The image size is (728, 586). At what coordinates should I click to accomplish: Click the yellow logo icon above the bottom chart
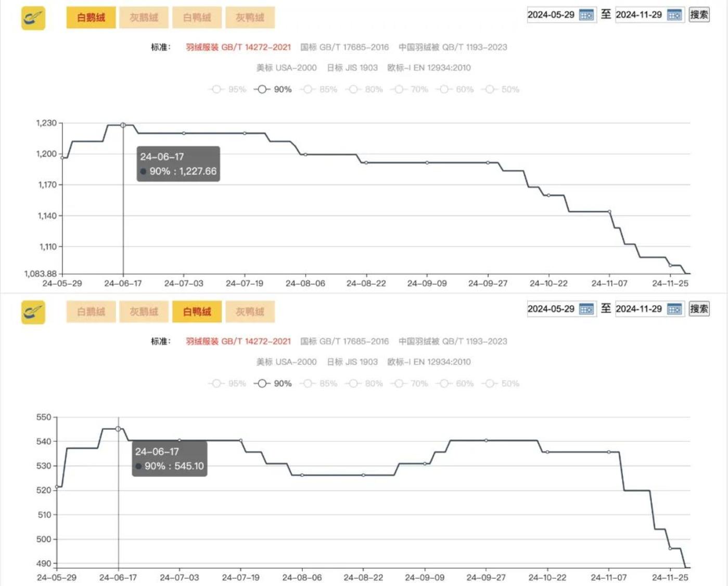tap(33, 312)
